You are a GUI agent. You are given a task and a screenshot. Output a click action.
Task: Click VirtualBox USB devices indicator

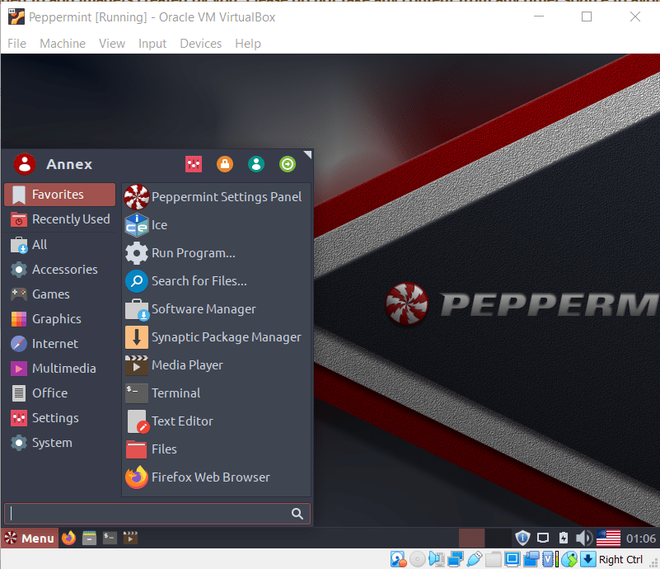(x=474, y=559)
